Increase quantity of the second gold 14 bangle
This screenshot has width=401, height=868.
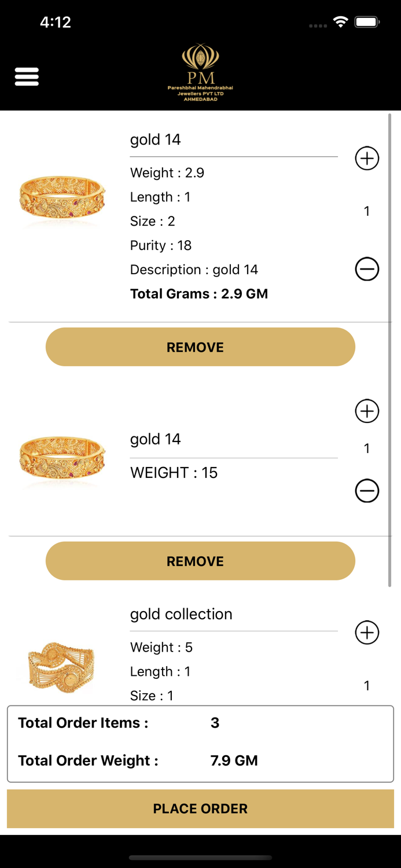(x=367, y=411)
